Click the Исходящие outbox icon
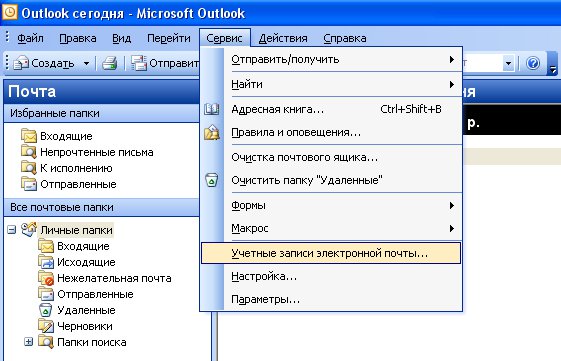 (x=46, y=262)
